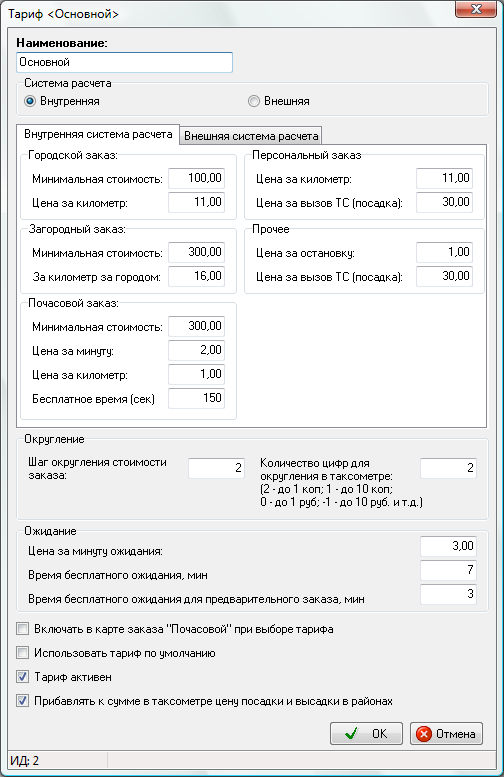The width and height of the screenshot is (504, 777).
Task: Check Использовать тариф по умолчанию
Action: (23, 653)
